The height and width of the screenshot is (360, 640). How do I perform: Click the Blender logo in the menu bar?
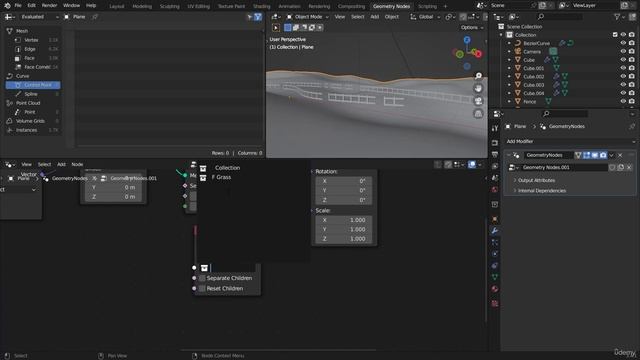[x=7, y=6]
